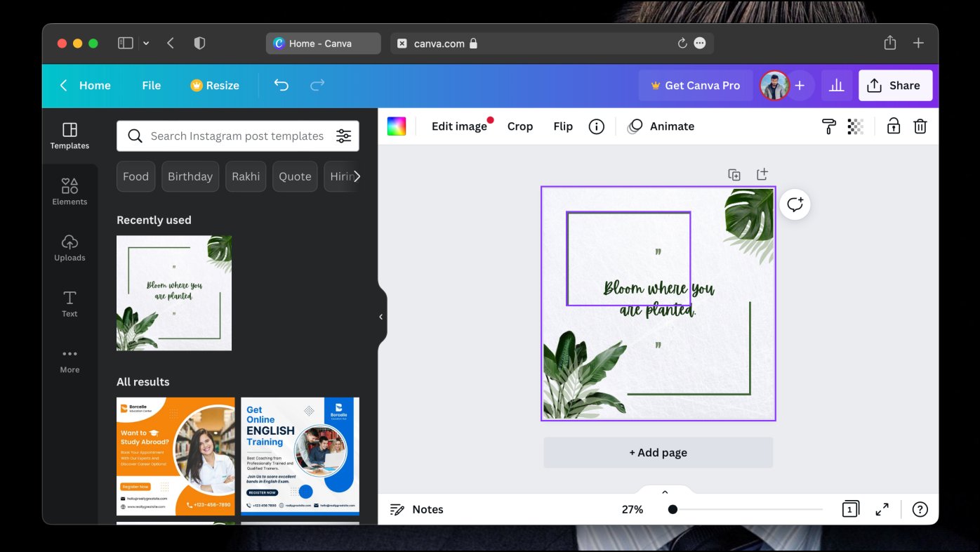Image resolution: width=980 pixels, height=552 pixels.
Task: Select the copy style paint roller
Action: click(x=829, y=126)
